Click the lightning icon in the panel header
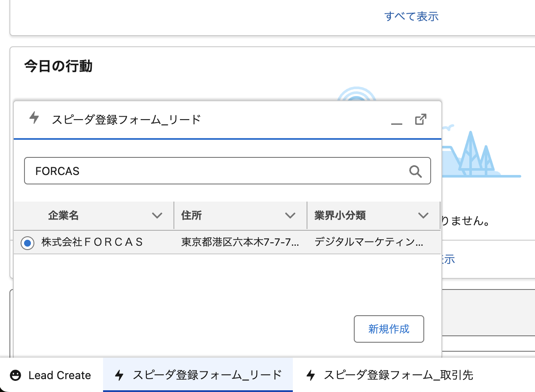535x392 pixels. (34, 118)
